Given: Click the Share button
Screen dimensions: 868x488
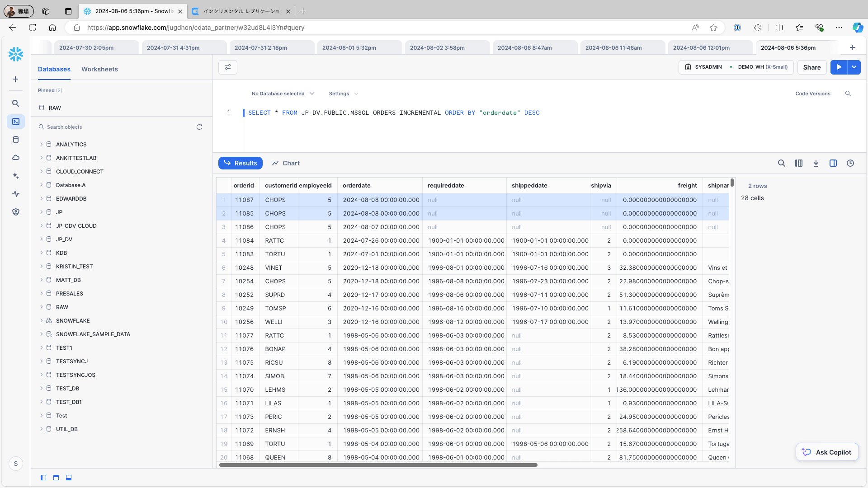Looking at the screenshot, I should (x=811, y=67).
